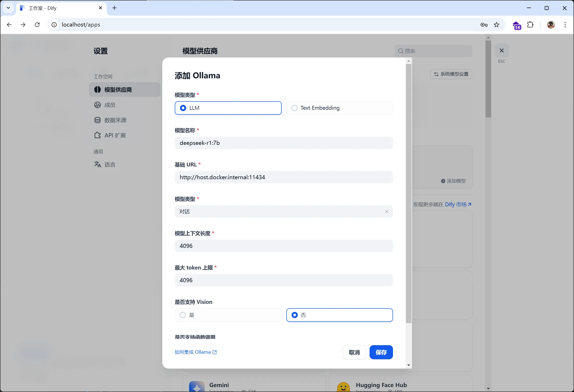Open 成员 in settings sidebar
This screenshot has width=574, height=392.
125,105
